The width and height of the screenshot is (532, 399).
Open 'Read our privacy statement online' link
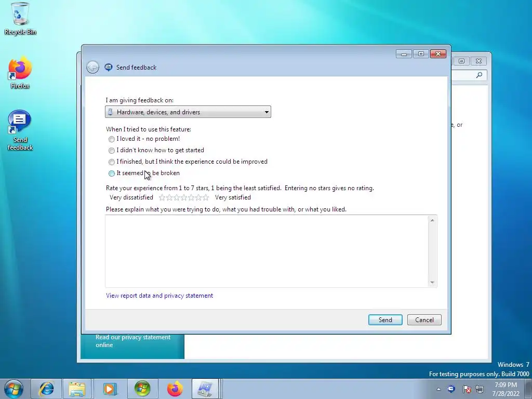click(x=133, y=341)
